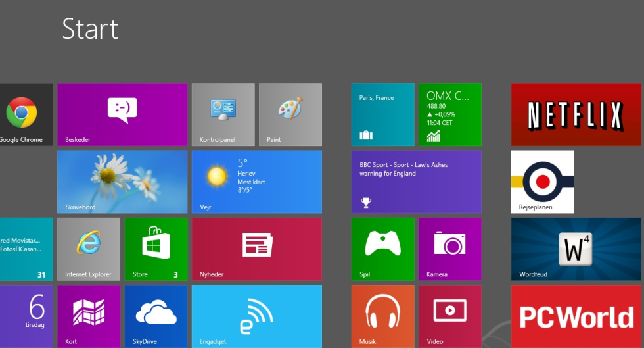The image size is (644, 348).
Task: Open the SkyDrive cloud tile
Action: click(156, 316)
